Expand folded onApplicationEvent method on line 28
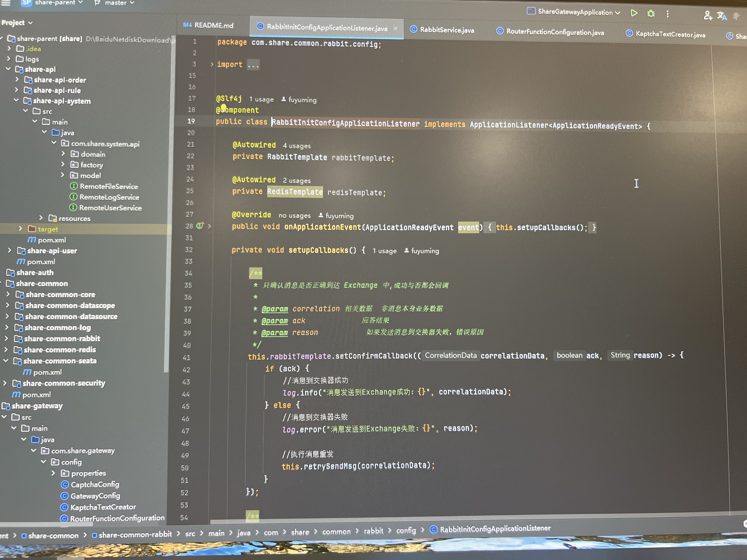The image size is (747, 560). pos(209,226)
